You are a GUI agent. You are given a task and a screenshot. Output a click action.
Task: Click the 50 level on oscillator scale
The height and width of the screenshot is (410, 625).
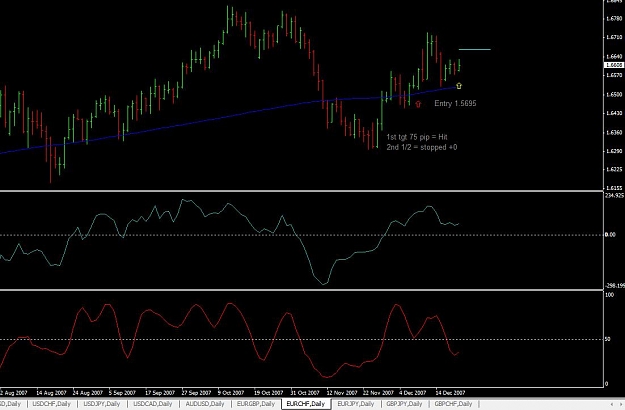pyautogui.click(x=607, y=339)
